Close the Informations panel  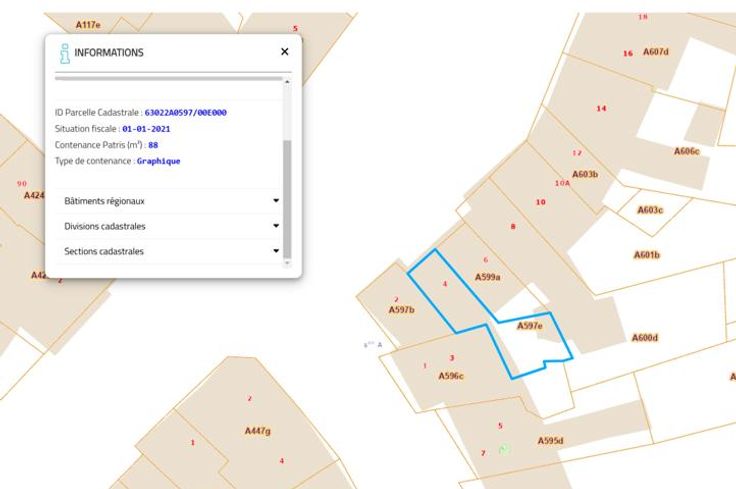click(x=284, y=52)
